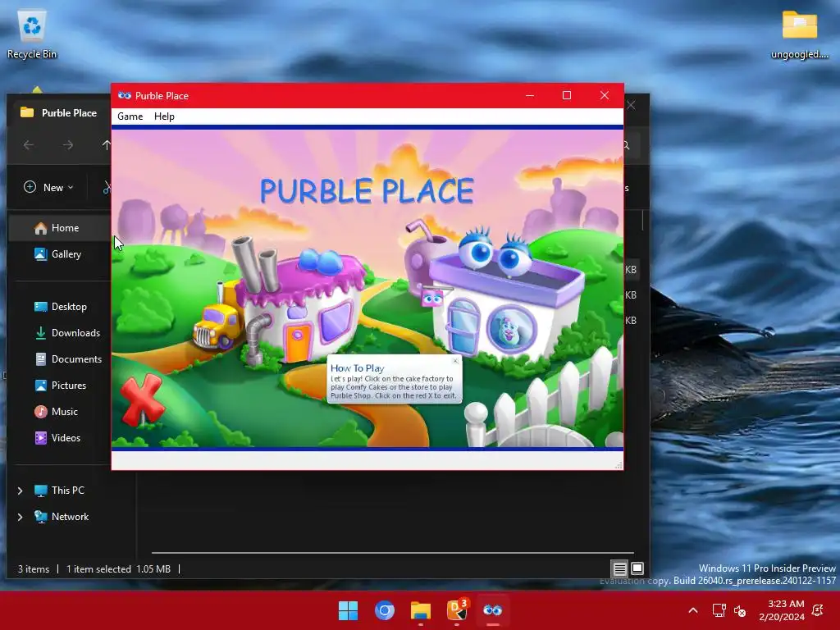Viewport: 840px width, 630px height.
Task: Open Downloads folder in Explorer sidebar
Action: [x=67, y=333]
